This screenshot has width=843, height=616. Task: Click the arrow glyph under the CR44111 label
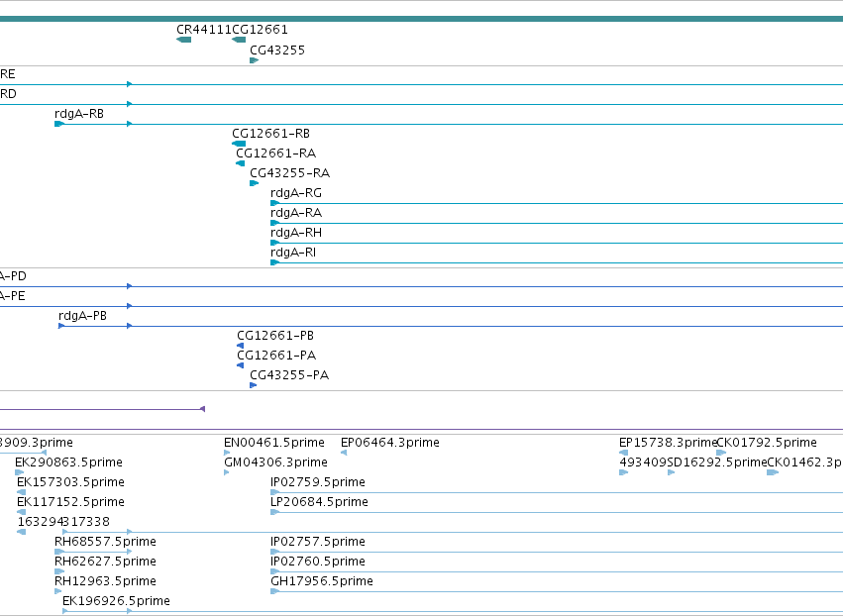184,40
